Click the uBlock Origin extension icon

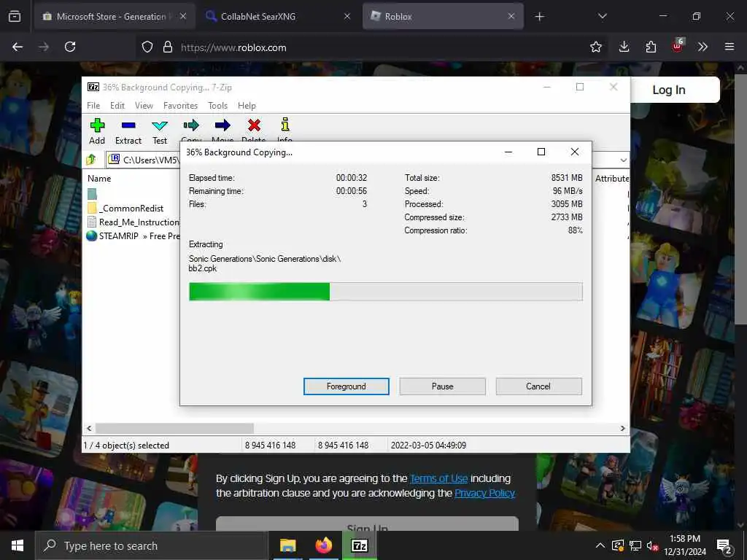point(678,46)
